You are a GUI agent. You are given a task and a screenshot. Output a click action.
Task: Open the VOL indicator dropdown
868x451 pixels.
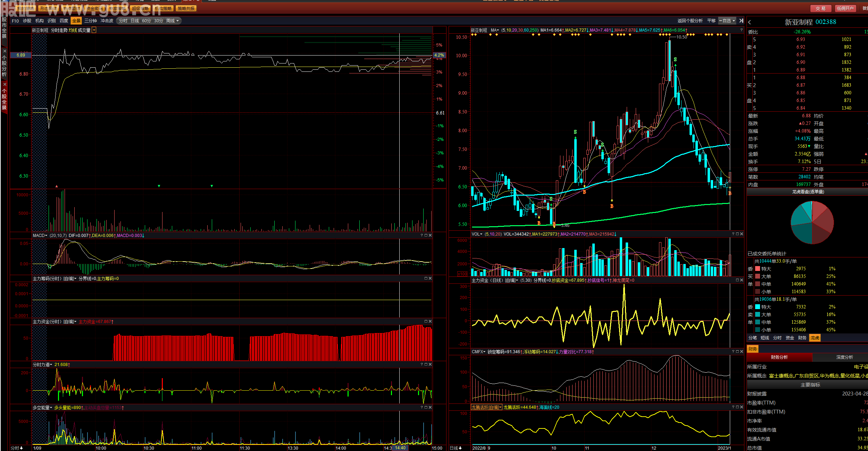click(x=477, y=234)
